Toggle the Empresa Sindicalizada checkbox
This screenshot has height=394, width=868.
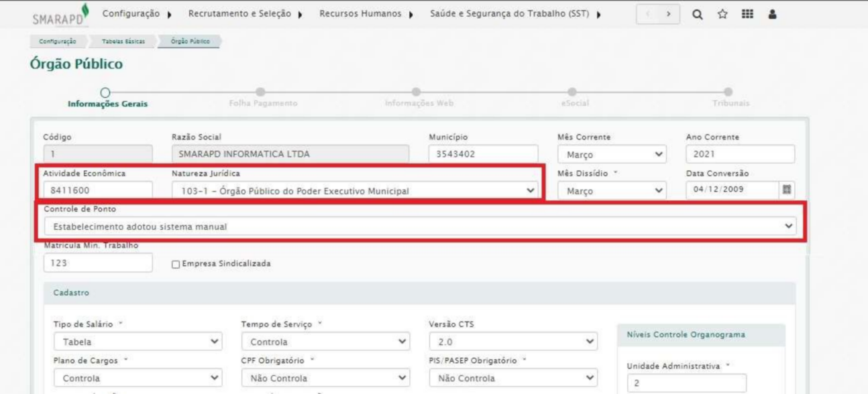(176, 263)
